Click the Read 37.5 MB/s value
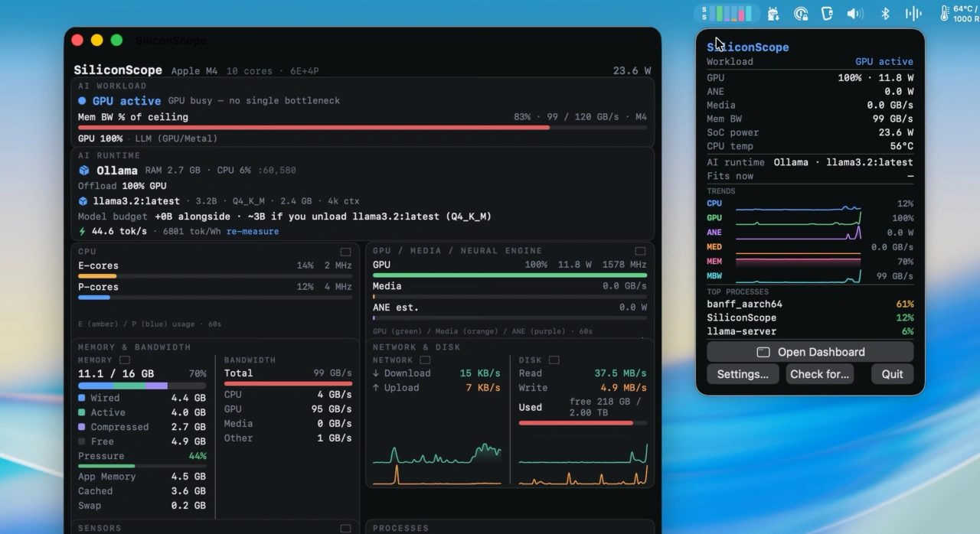Image resolution: width=980 pixels, height=534 pixels. [x=620, y=373]
